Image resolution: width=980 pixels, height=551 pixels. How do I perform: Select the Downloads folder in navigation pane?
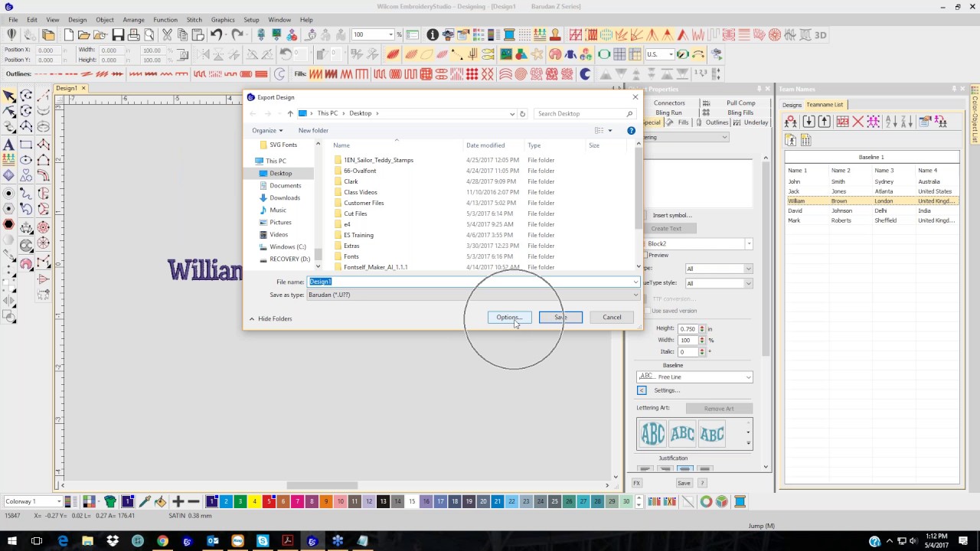[285, 197]
